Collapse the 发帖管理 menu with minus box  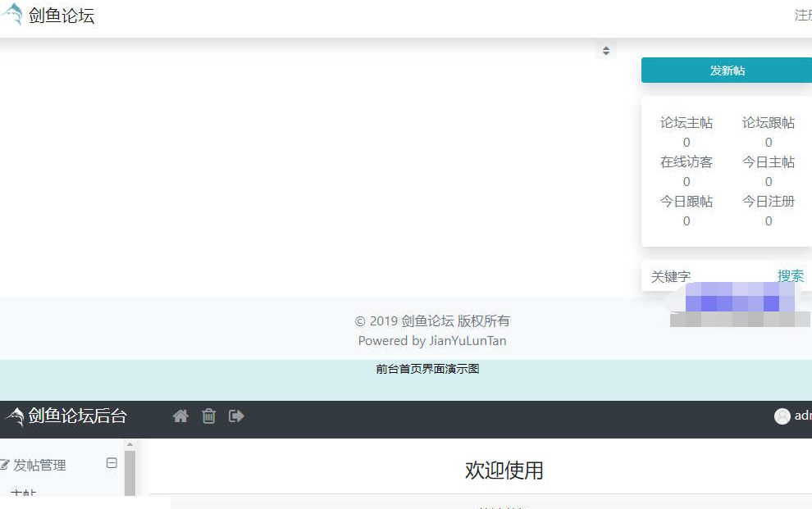pyautogui.click(x=112, y=463)
